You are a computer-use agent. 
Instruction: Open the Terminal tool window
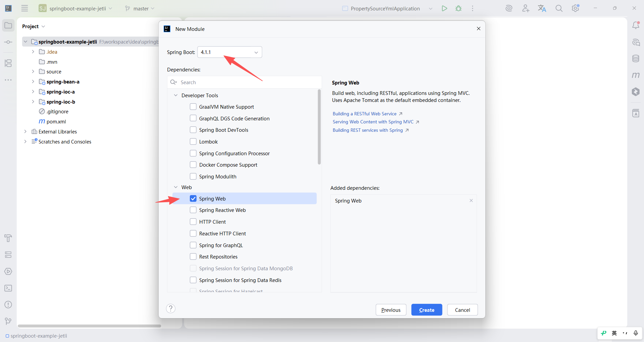(8, 288)
